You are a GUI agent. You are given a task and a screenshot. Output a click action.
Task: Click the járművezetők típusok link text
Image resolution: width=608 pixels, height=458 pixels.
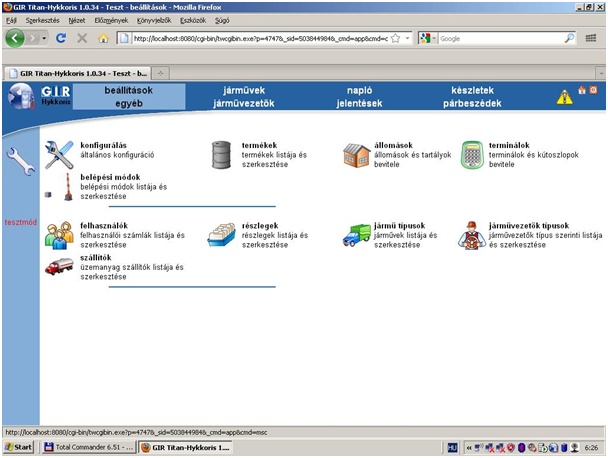click(529, 226)
